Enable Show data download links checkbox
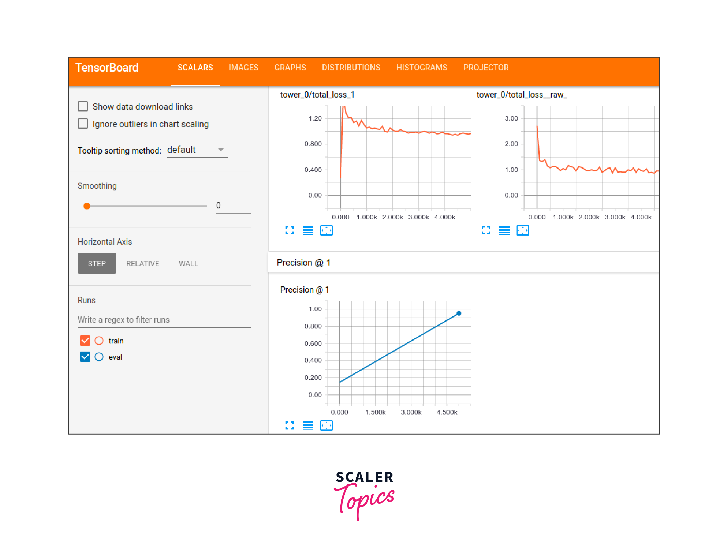This screenshot has height=560, width=728. click(x=83, y=106)
